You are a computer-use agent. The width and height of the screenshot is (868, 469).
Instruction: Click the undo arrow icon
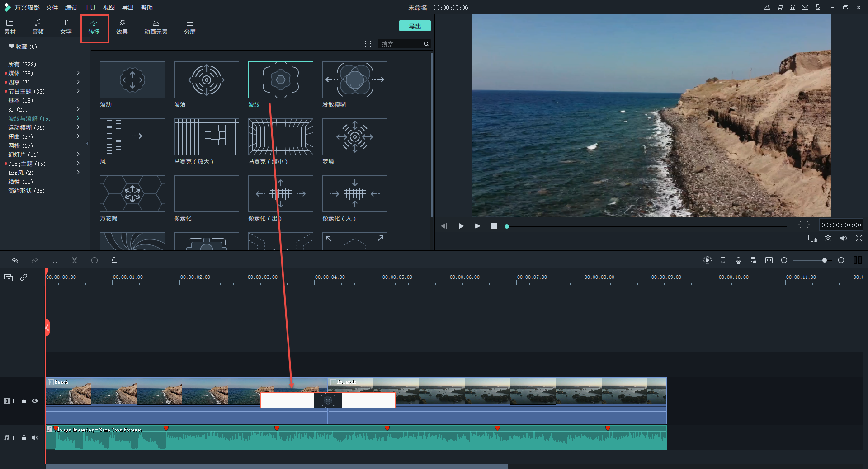(x=15, y=260)
